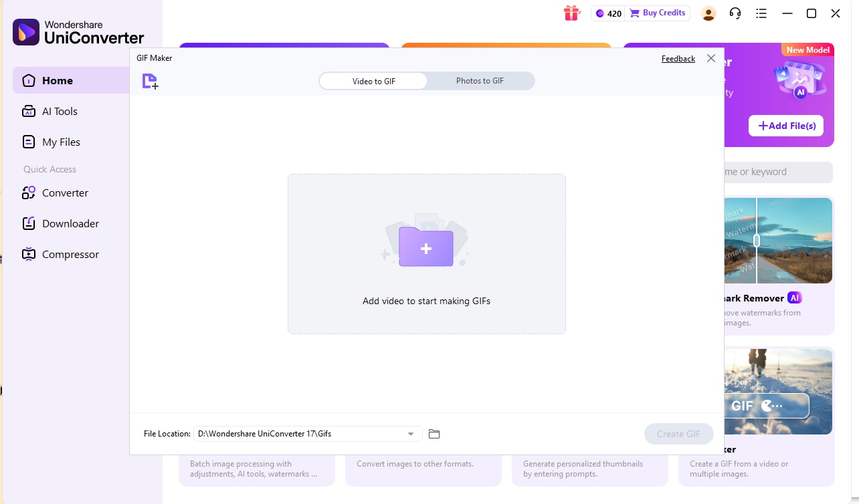
Task: Open the Watermark Remover thumbnail
Action: 778,241
